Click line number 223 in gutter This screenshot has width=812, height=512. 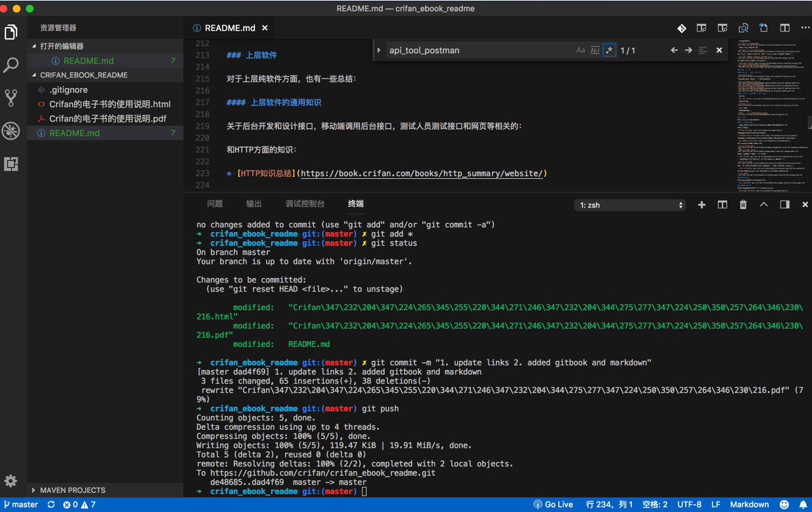pos(202,174)
